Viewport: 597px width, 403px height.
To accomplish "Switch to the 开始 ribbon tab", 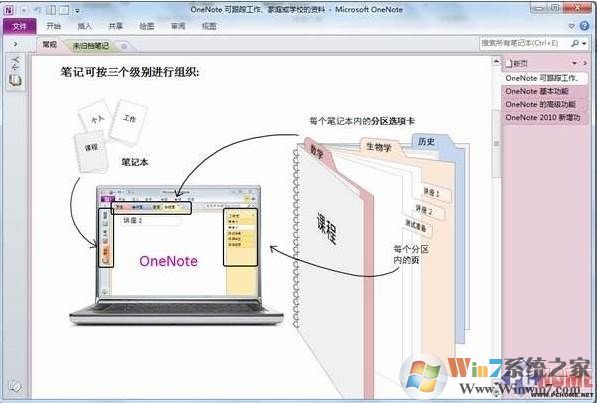I will (54, 26).
